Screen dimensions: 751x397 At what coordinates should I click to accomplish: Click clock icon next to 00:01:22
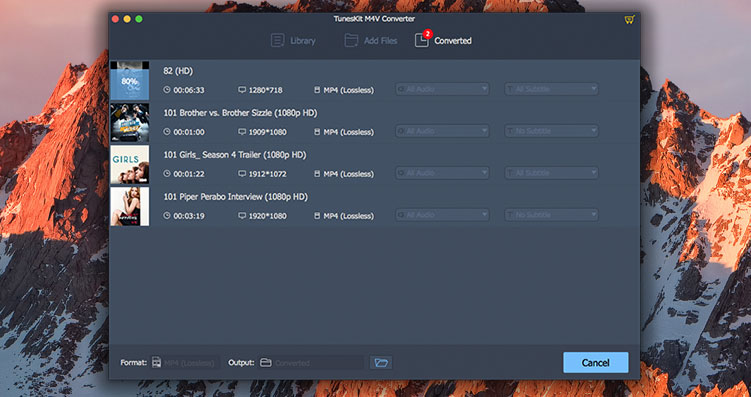(167, 174)
